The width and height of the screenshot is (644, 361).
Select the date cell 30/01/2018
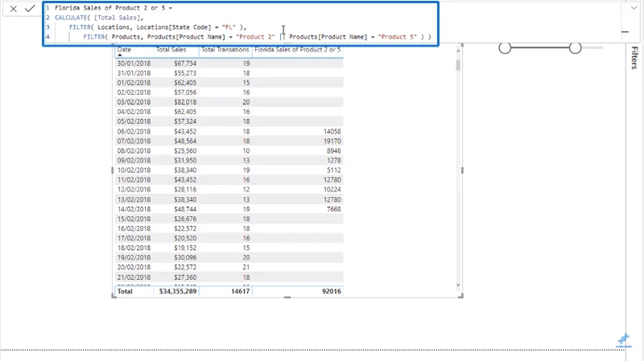pyautogui.click(x=134, y=64)
